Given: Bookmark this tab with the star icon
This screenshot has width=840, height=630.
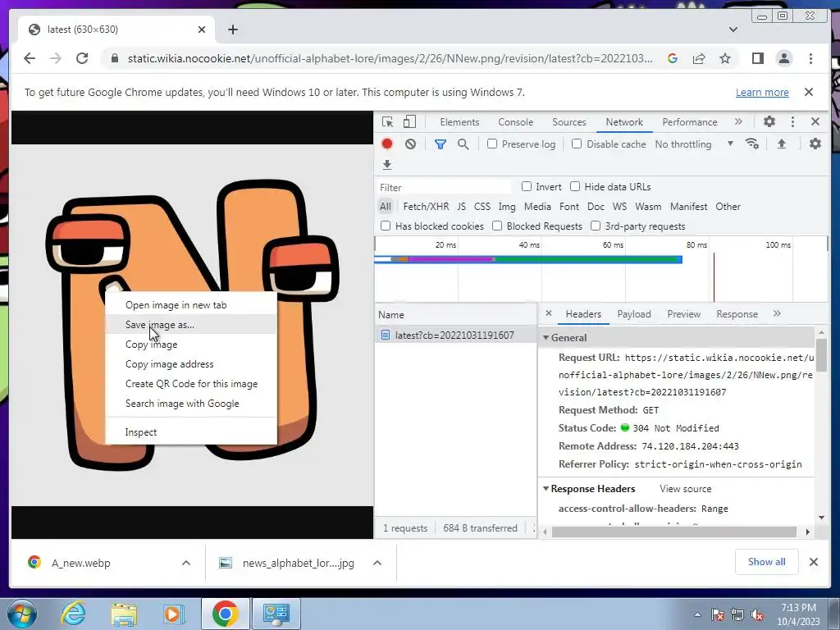Looking at the screenshot, I should [725, 58].
